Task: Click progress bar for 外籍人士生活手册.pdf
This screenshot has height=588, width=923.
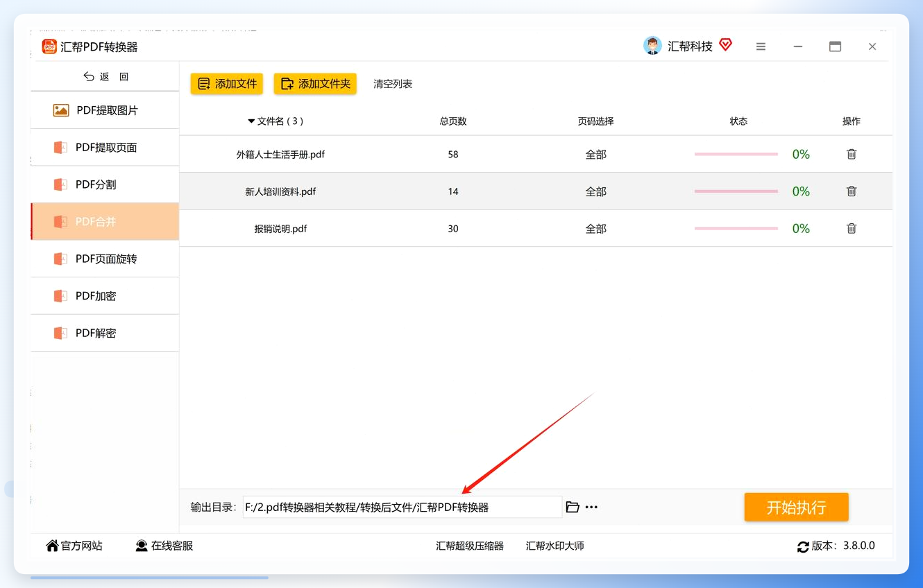Action: [x=736, y=154]
